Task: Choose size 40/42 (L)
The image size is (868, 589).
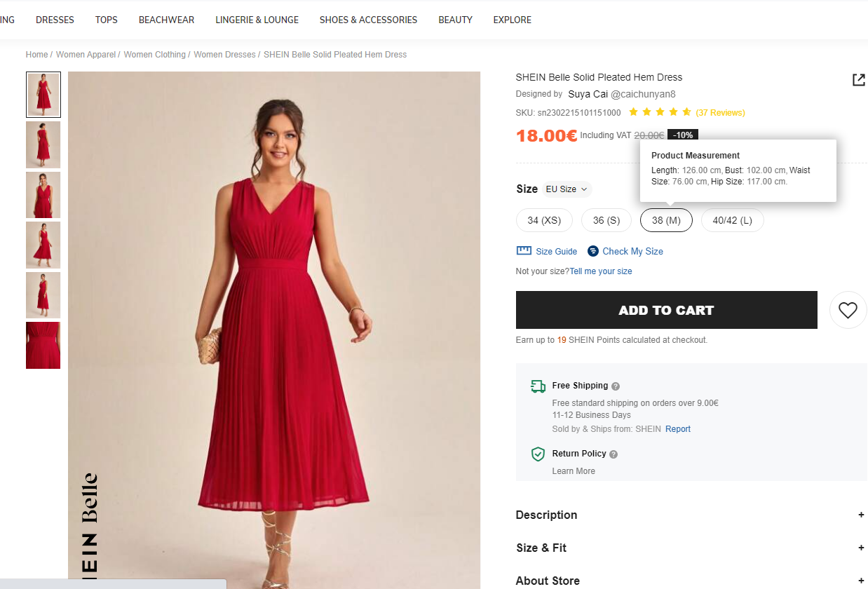Action: point(732,220)
